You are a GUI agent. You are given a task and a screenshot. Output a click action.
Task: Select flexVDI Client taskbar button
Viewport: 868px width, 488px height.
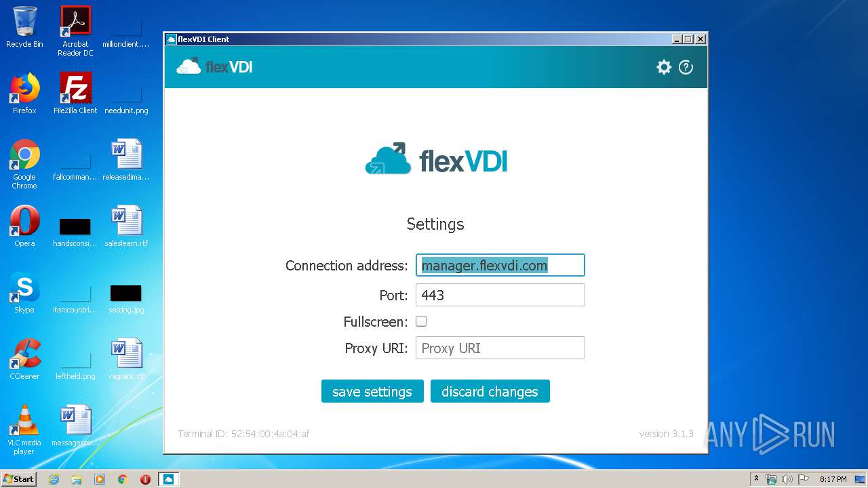point(169,479)
